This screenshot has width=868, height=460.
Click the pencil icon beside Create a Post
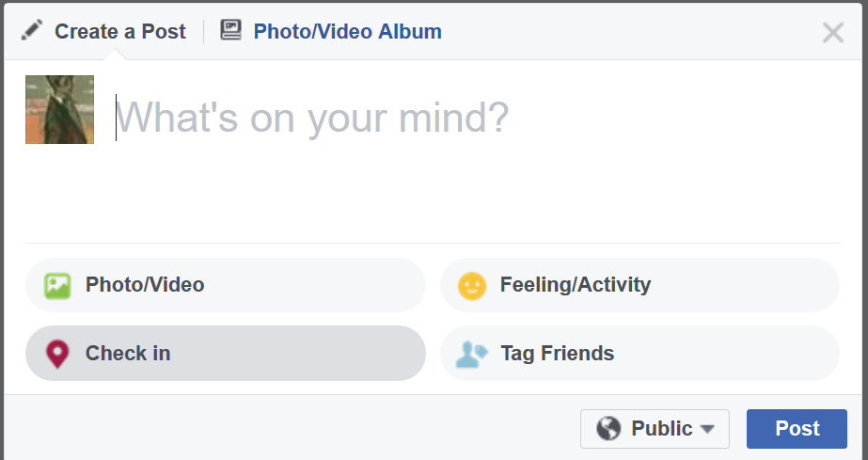32,30
